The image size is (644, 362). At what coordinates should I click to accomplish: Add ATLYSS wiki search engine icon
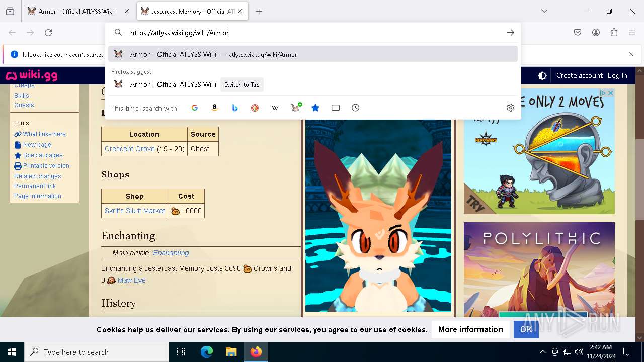click(x=296, y=107)
